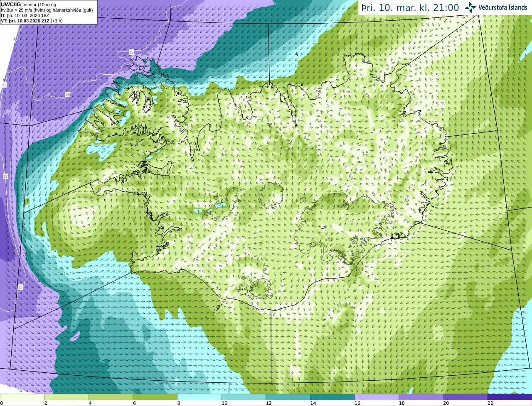532x406 pixels.
Task: Click the Veðurstofa Íslands logo icon
Action: [470, 7]
